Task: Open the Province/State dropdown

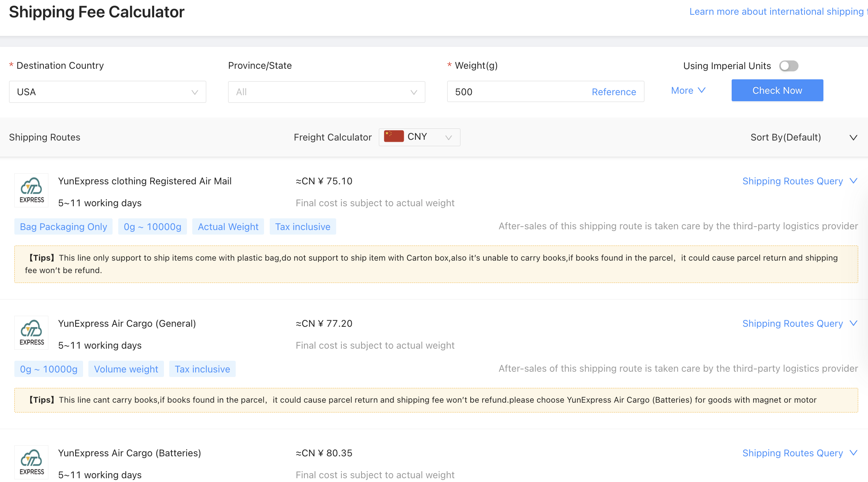Action: coord(327,92)
